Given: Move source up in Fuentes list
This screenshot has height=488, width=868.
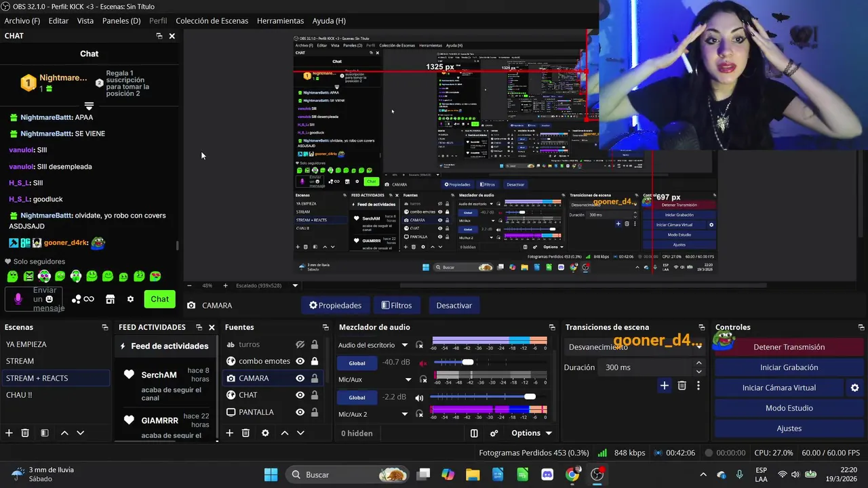Looking at the screenshot, I should (x=285, y=433).
